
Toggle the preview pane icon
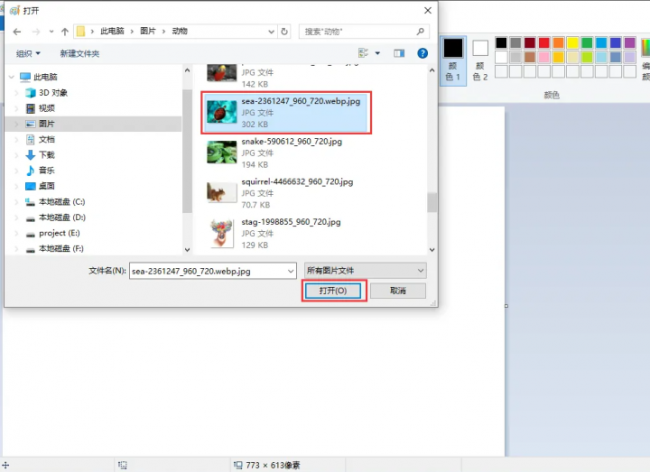399,53
